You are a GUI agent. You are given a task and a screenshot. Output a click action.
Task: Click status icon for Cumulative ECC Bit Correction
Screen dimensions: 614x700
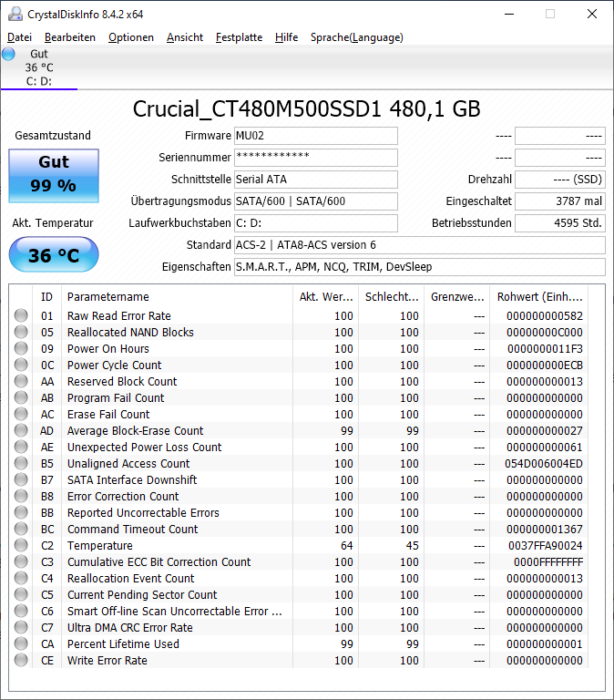pos(21,562)
